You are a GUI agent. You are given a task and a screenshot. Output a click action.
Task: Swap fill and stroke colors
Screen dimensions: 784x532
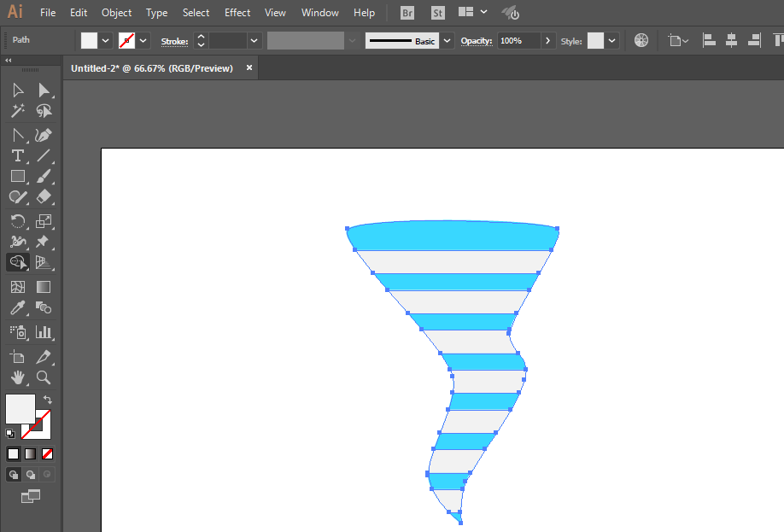pyautogui.click(x=48, y=400)
